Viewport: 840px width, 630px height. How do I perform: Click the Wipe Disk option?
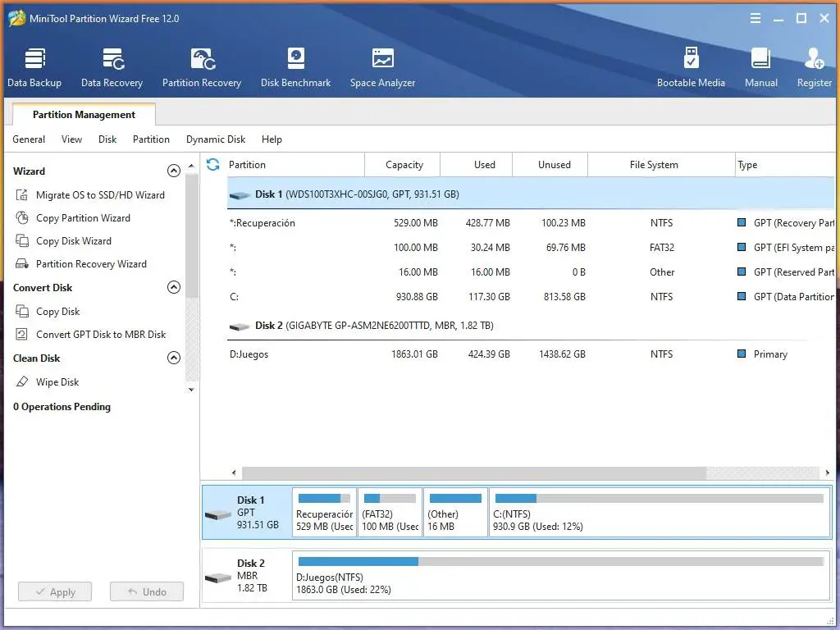tap(57, 382)
